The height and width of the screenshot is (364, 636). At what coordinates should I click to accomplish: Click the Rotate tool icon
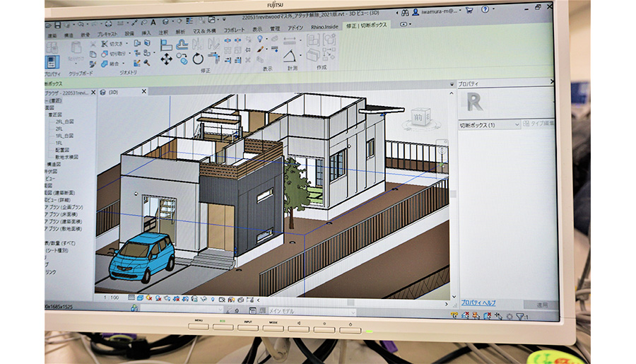pos(197,59)
